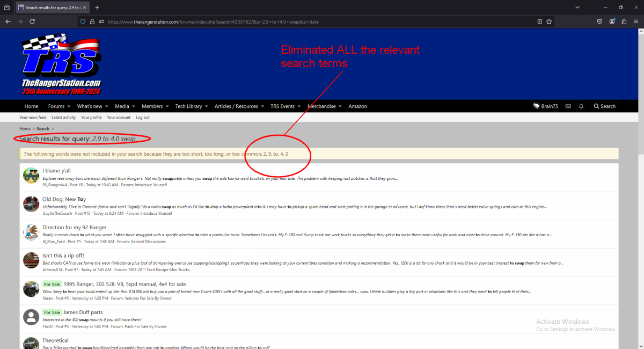Screen dimensions: 644x349
Task: Click the For Sale tag on James Duff parts
Action: (x=52, y=312)
